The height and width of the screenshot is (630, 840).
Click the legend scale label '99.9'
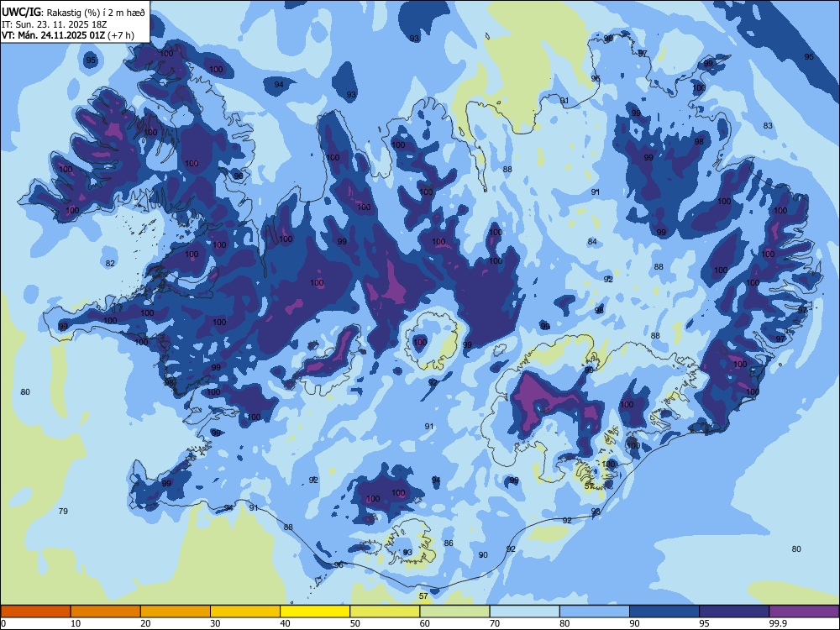[778, 623]
